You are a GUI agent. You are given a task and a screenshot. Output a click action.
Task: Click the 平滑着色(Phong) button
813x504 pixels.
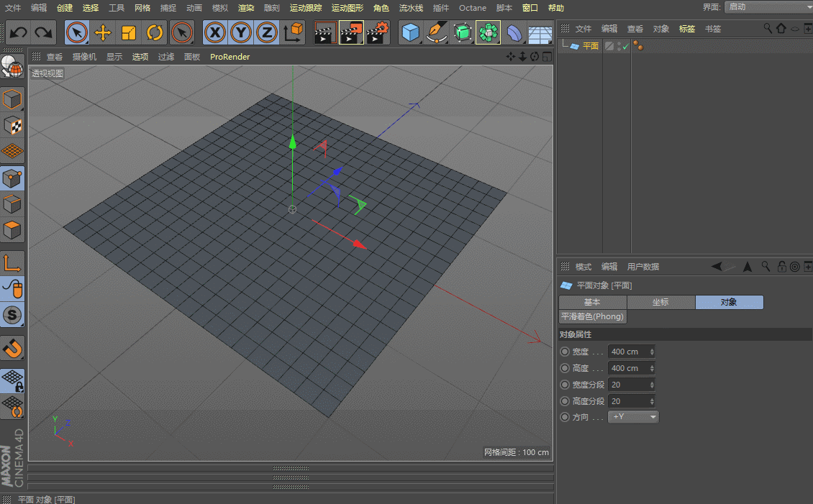click(593, 316)
